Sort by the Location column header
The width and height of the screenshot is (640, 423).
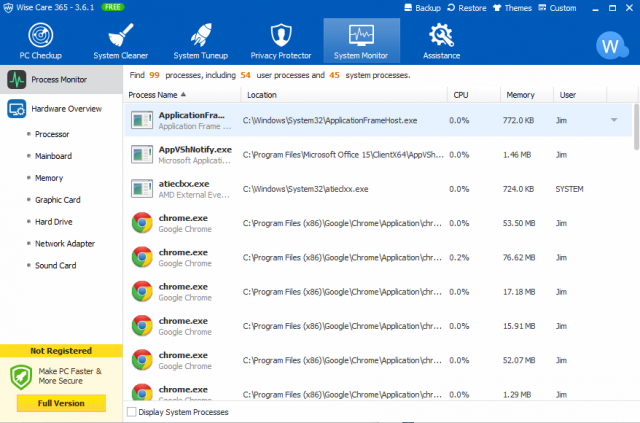tap(344, 95)
